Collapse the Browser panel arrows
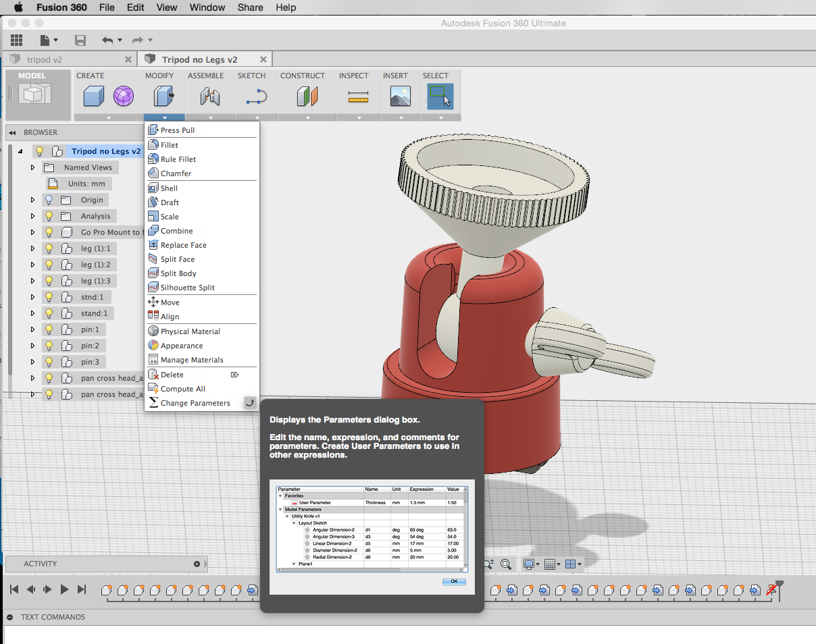This screenshot has height=644, width=816. [13, 132]
